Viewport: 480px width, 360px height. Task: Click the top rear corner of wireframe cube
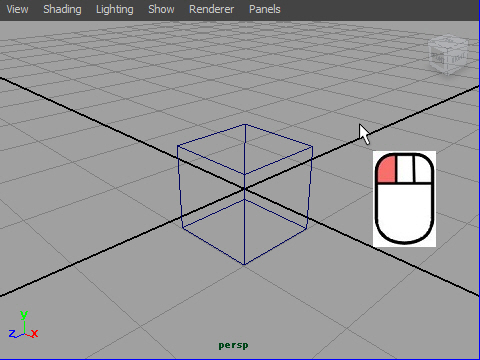[x=245, y=124]
